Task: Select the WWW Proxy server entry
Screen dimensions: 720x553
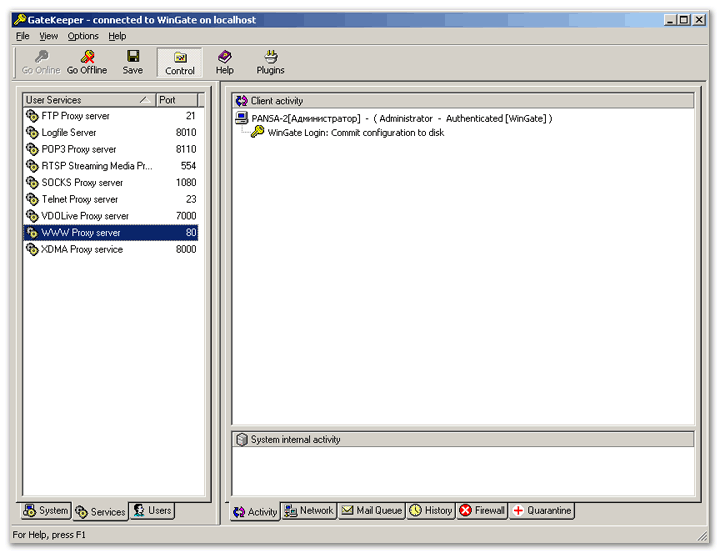Action: pos(111,233)
